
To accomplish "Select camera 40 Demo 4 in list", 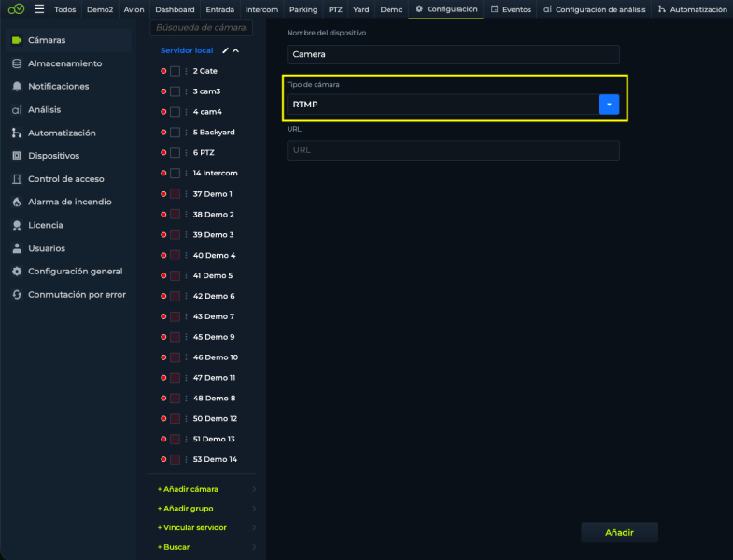I will pos(214,255).
